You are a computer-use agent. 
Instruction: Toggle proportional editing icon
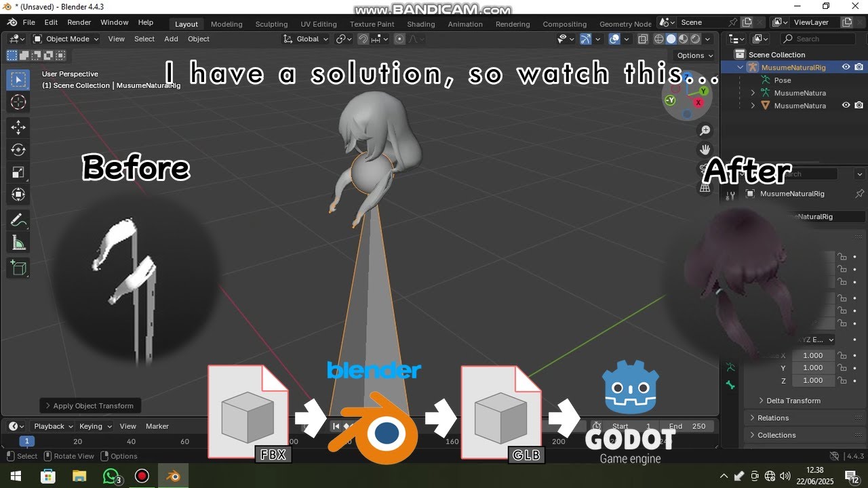click(x=399, y=39)
